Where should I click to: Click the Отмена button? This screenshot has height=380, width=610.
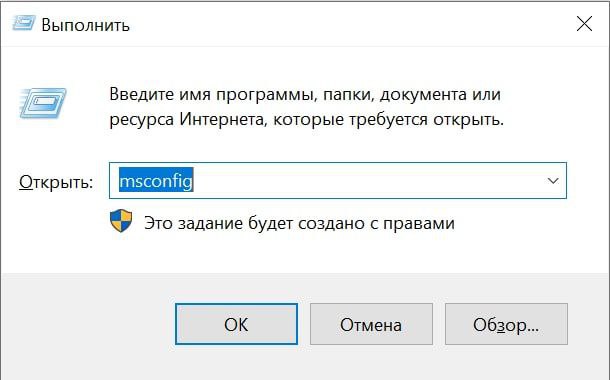click(x=371, y=324)
